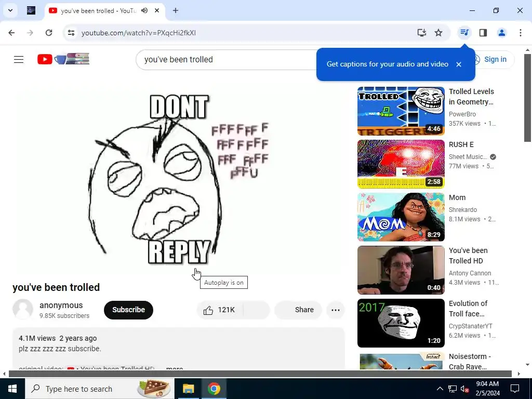This screenshot has width=532, height=399.
Task: Open a new Chrome tab
Action: pyautogui.click(x=176, y=10)
